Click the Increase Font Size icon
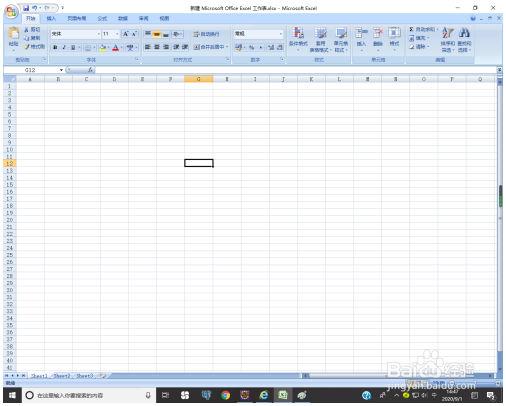The width and height of the screenshot is (506, 406). pos(126,34)
